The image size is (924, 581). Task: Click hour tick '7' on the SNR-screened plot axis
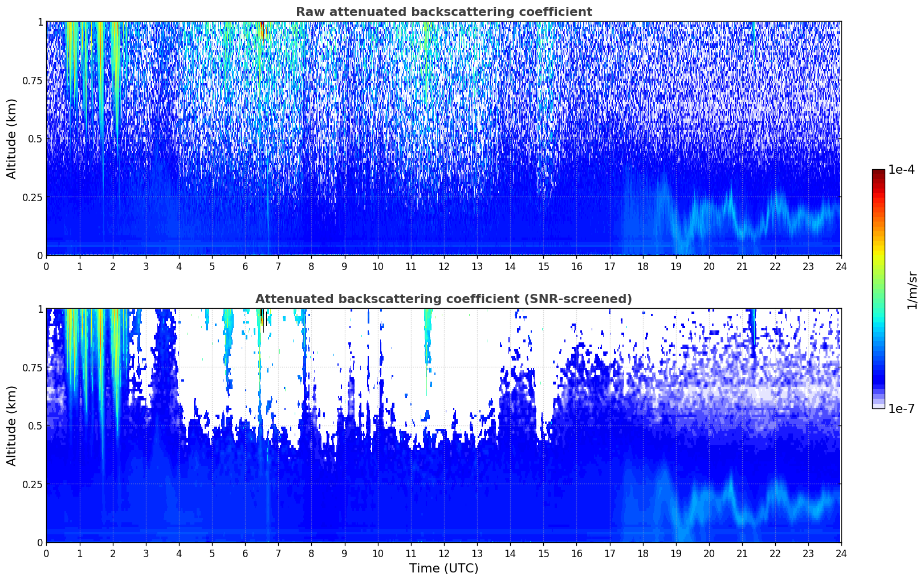point(278,553)
